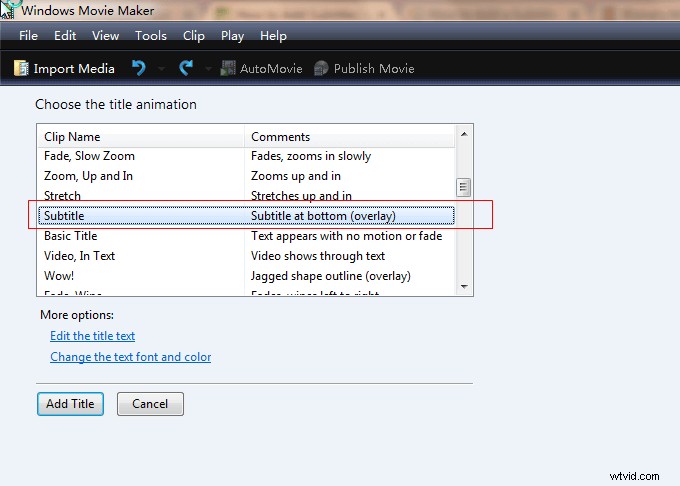Click the Windows Movie Maker title bar icon
This screenshot has height=486, width=680.
click(x=7, y=9)
